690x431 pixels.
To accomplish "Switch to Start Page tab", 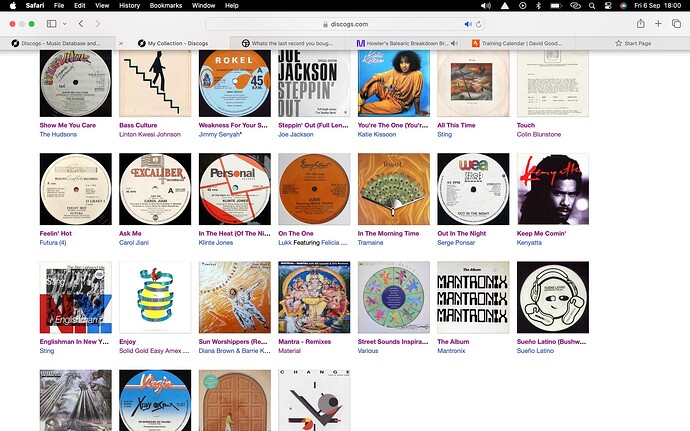I will pos(633,43).
